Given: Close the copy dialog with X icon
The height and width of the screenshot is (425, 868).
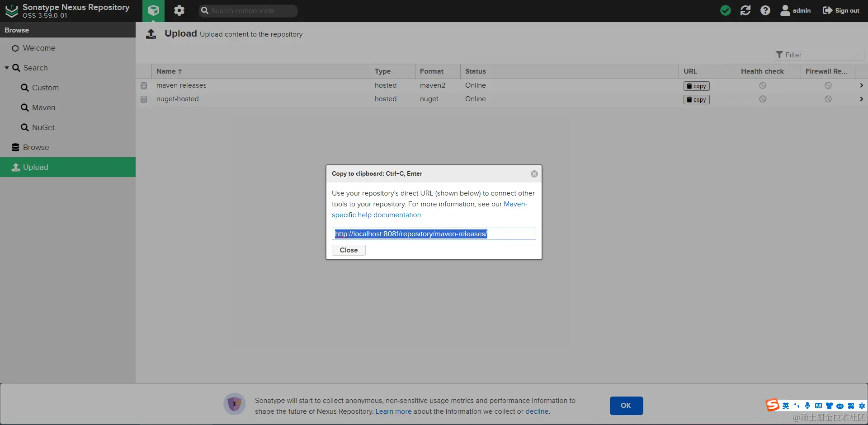Looking at the screenshot, I should 534,174.
